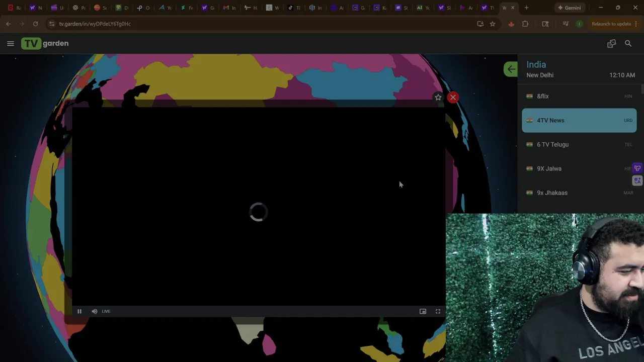644x362 pixels.
Task: View site information icon in address bar
Action: click(x=51, y=24)
